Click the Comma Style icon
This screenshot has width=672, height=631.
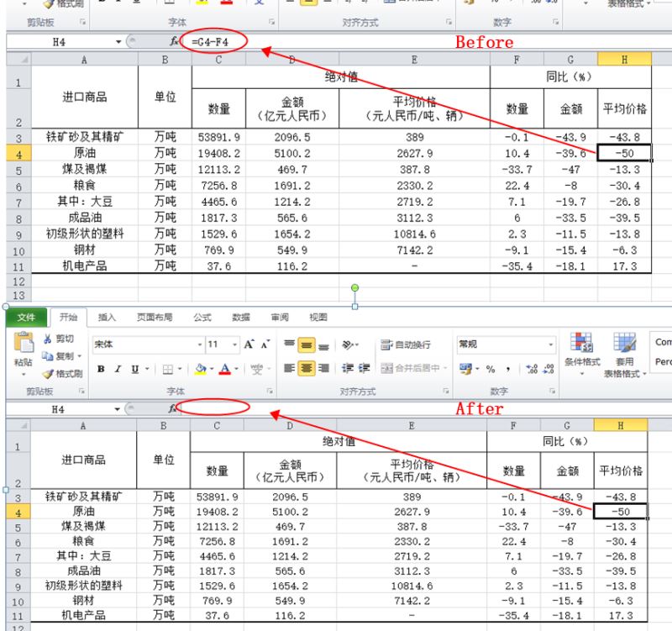coord(509,368)
